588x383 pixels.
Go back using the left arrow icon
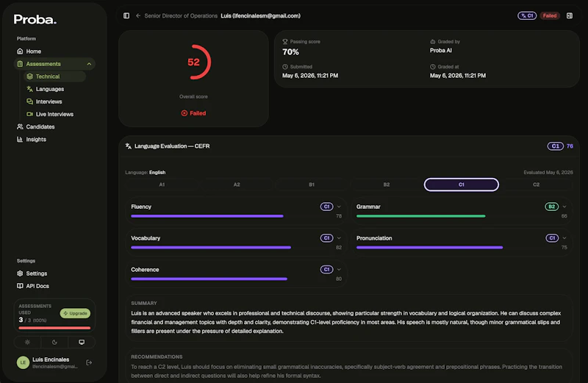(x=138, y=15)
